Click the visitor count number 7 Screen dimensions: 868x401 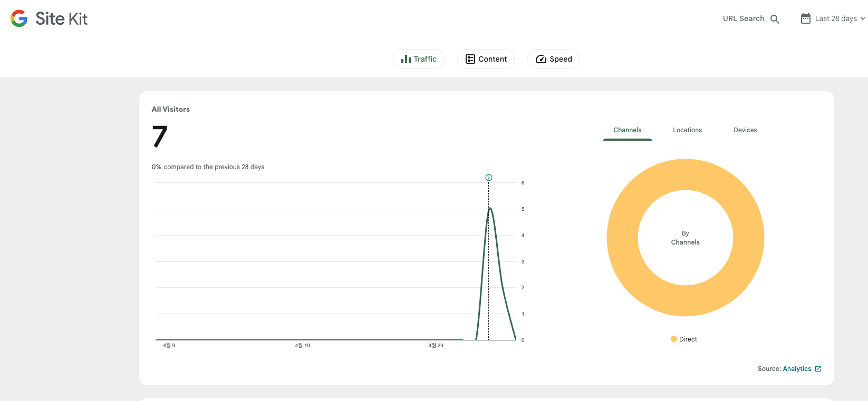(x=160, y=136)
